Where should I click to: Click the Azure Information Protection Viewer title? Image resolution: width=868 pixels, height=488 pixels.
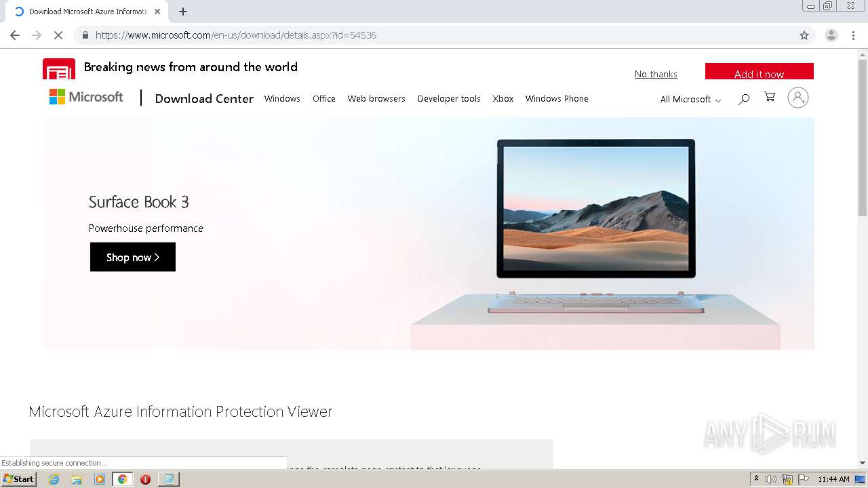180,411
